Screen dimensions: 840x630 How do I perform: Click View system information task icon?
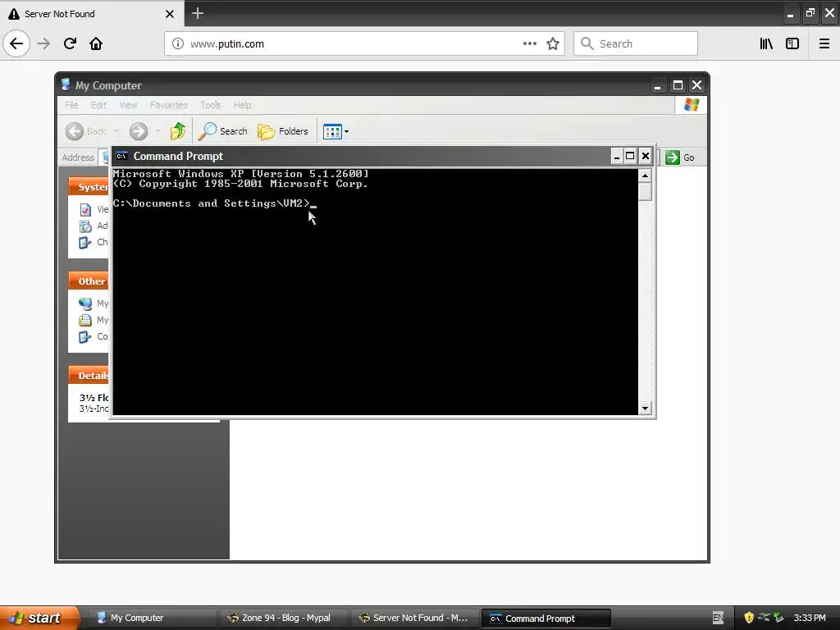point(85,209)
